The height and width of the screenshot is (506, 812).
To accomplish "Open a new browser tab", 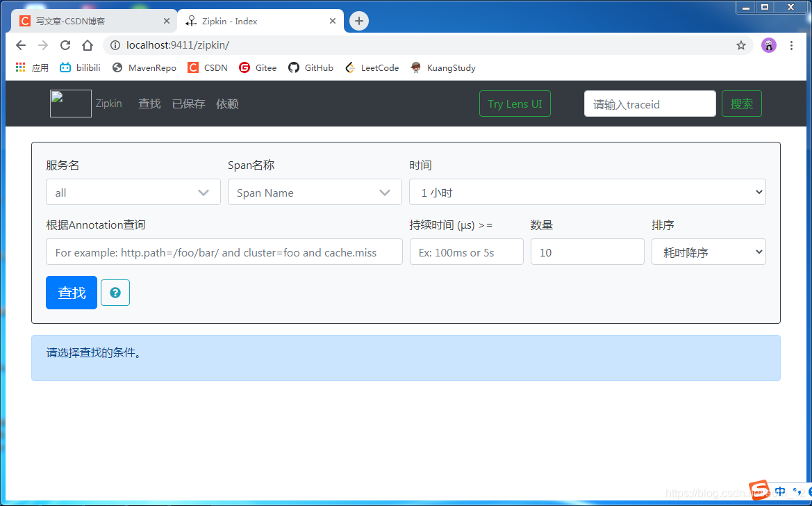I will tap(359, 21).
